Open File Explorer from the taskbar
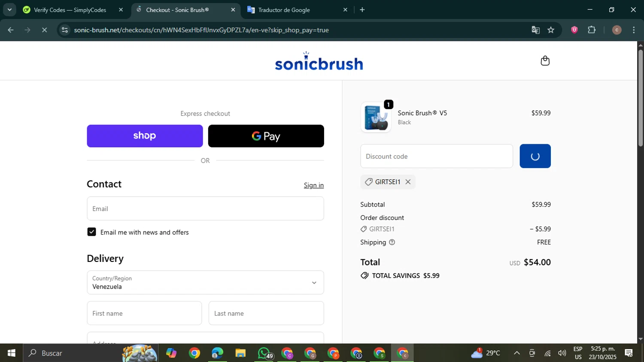This screenshot has height=362, width=644. click(x=240, y=353)
